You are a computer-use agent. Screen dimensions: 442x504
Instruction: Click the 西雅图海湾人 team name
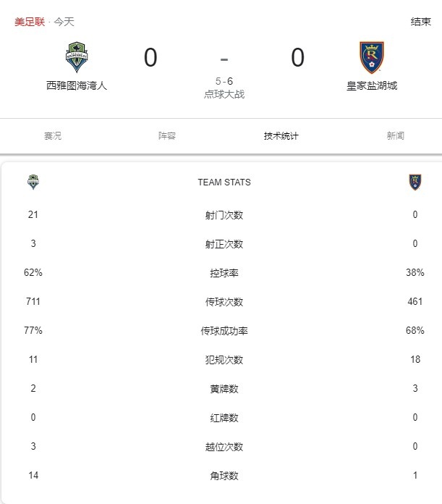pos(77,85)
